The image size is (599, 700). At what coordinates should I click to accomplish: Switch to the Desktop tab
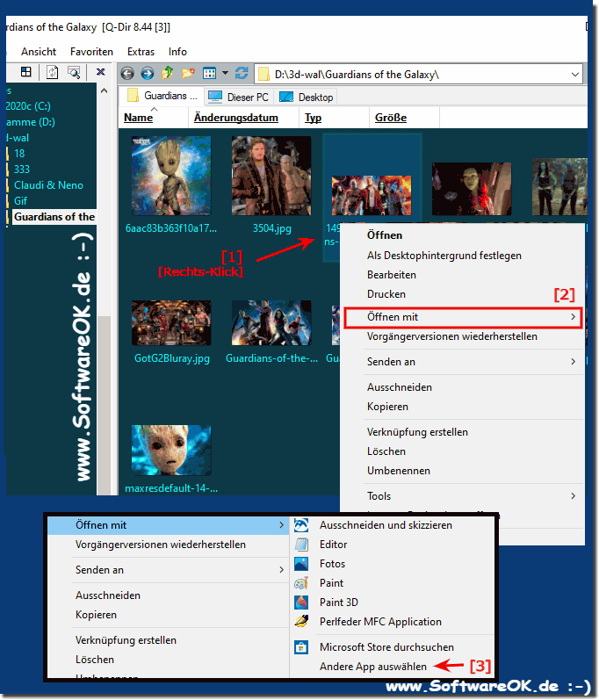pos(307,97)
